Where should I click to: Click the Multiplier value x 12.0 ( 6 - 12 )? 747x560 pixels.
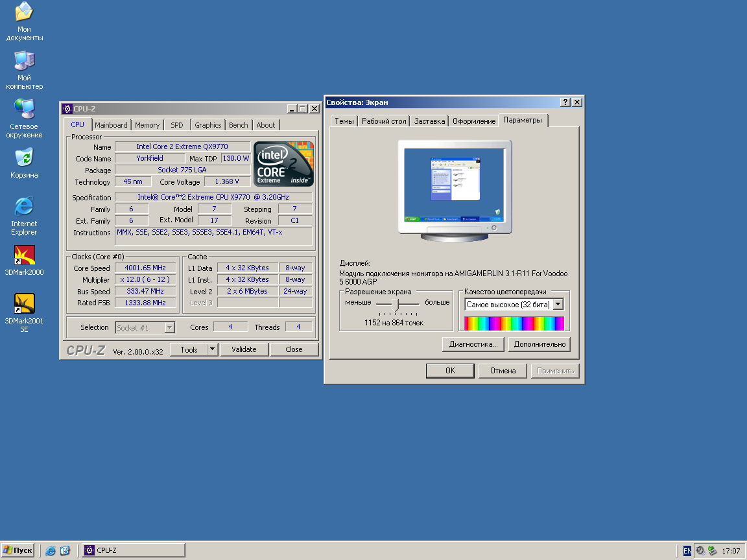point(145,279)
